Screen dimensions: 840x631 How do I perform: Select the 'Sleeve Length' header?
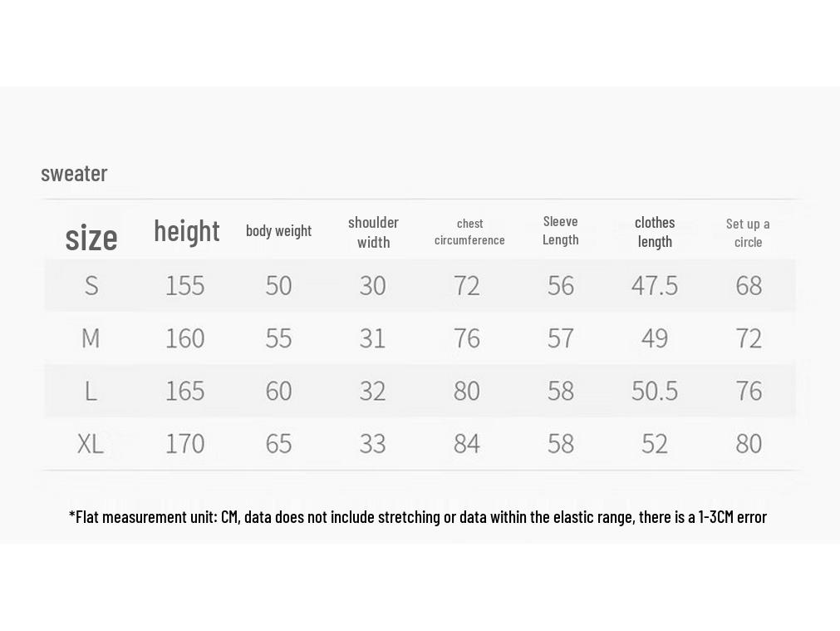(560, 230)
